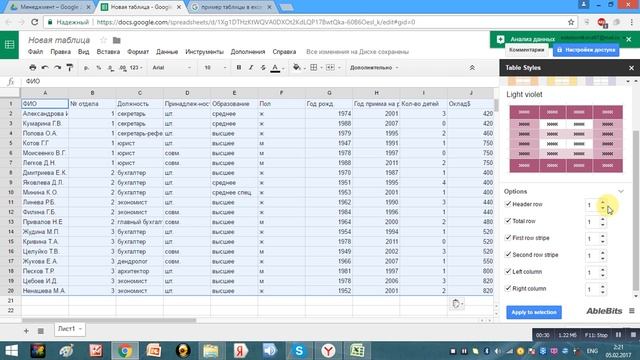Open Skype from the taskbar
The height and width of the screenshot is (360, 640).
[x=299, y=351]
